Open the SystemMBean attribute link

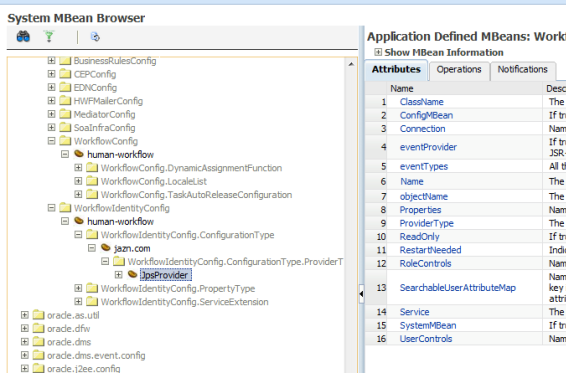428,325
